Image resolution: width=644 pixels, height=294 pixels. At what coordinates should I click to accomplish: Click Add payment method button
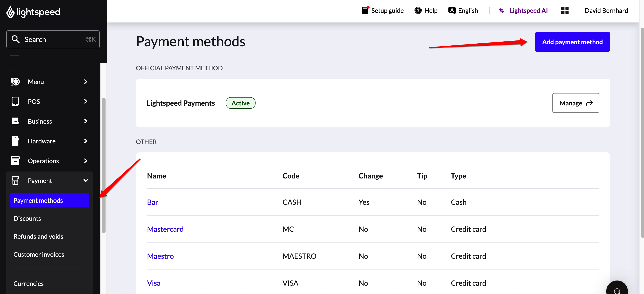572,42
